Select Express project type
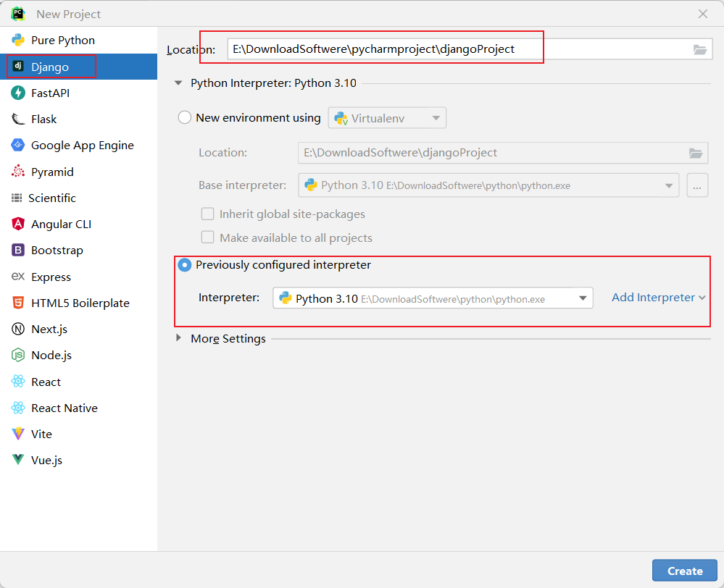The height and width of the screenshot is (588, 724). coord(78,277)
